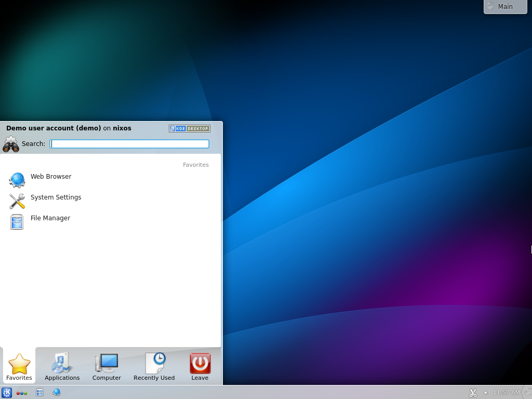Switch to the Favorites tab
Screen dimensions: 532x399
[x=19, y=366]
